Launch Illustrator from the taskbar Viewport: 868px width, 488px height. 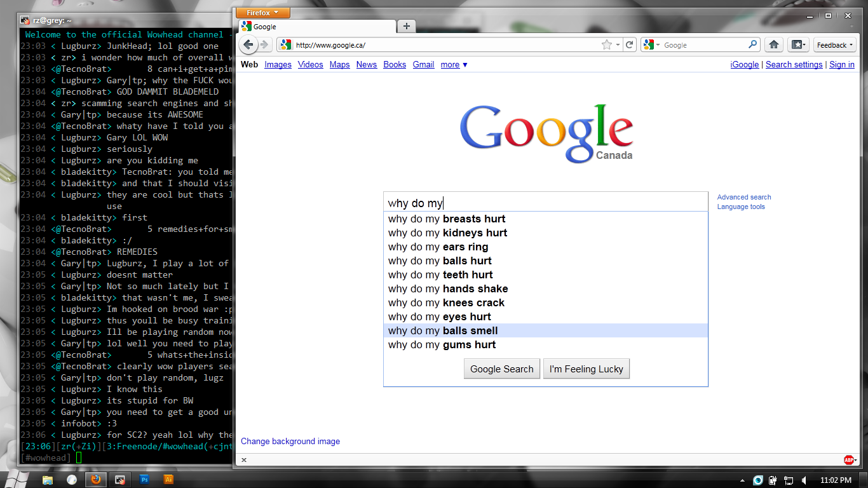168,480
